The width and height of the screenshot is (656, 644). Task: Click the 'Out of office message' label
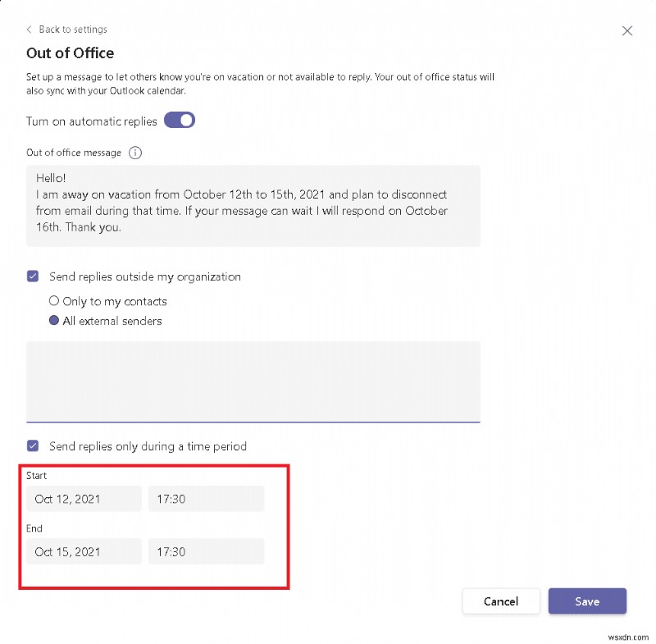(74, 153)
